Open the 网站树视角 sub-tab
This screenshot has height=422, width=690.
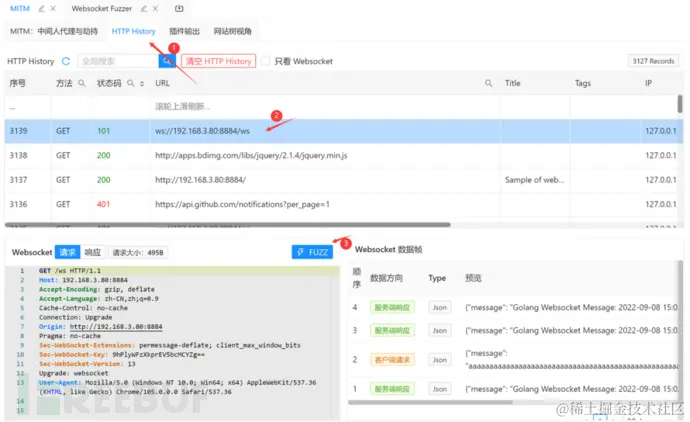click(x=232, y=31)
